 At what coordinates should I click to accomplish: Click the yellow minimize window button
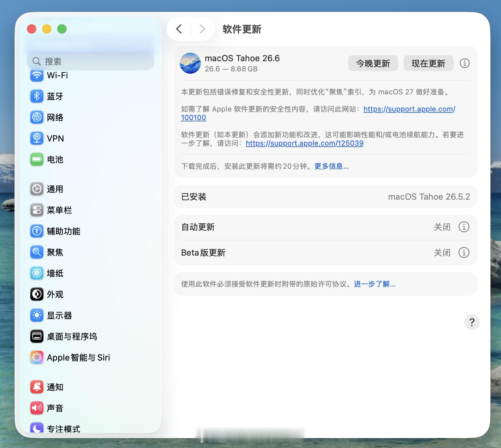[x=47, y=29]
